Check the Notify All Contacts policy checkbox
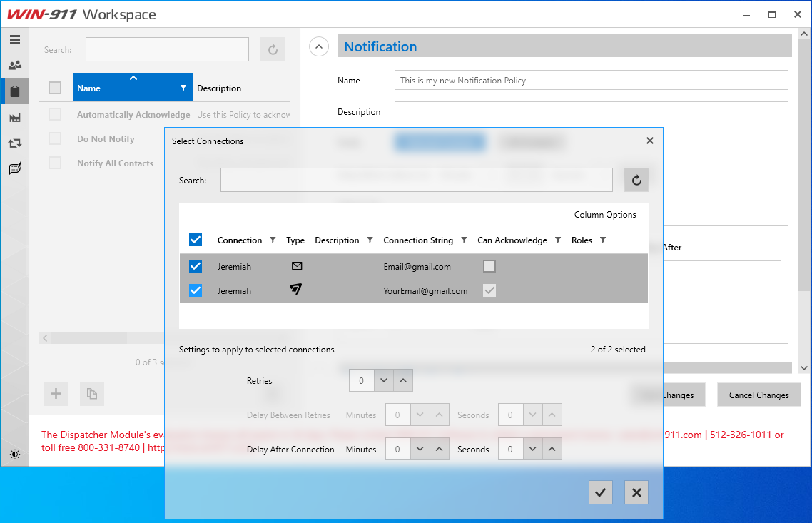 pos(55,163)
